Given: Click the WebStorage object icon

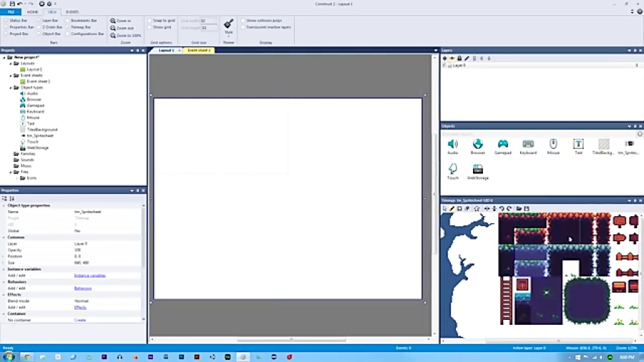Looking at the screenshot, I should coord(477,170).
